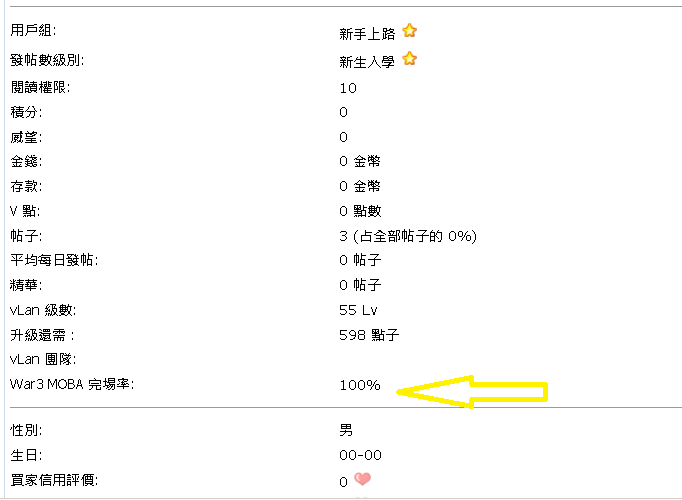This screenshot has height=500, width=682.
Task: Click the War3 MOBA 完場率 label
Action: 72,384
